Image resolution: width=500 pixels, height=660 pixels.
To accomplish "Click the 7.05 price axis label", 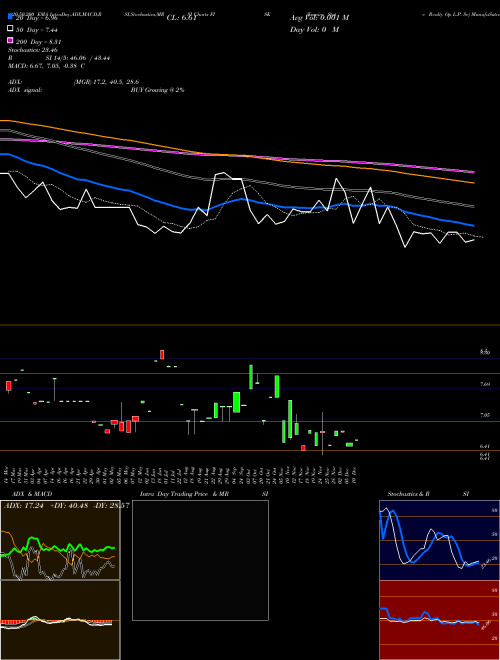I will (485, 415).
